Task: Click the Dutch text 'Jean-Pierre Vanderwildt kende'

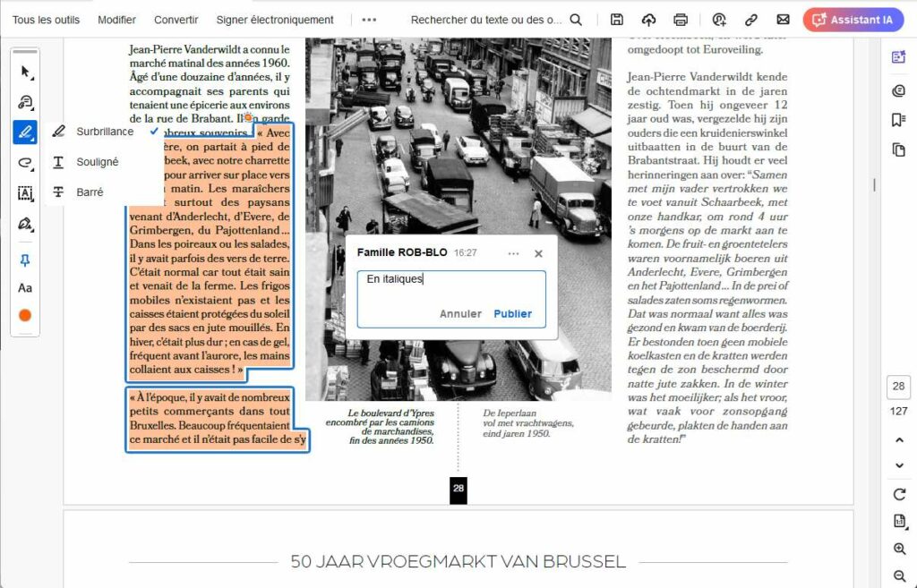Action: pos(707,77)
